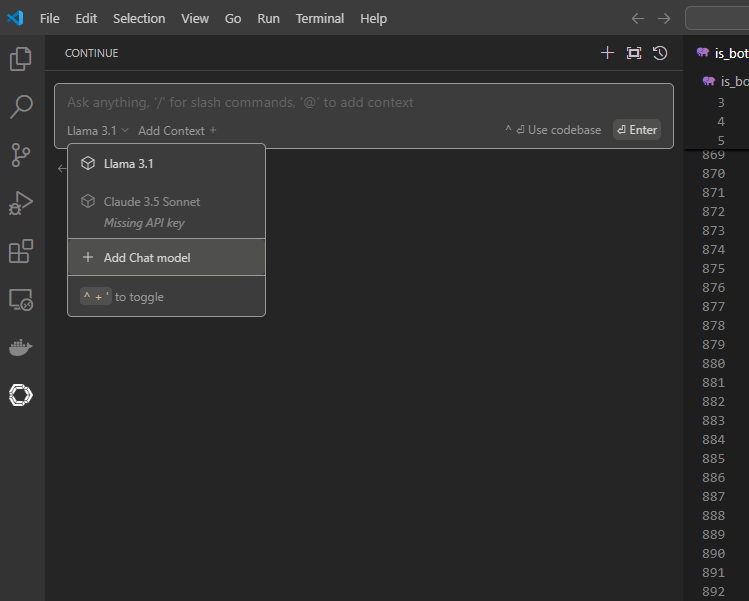Open the Help menu
The image size is (749, 601).
click(374, 18)
